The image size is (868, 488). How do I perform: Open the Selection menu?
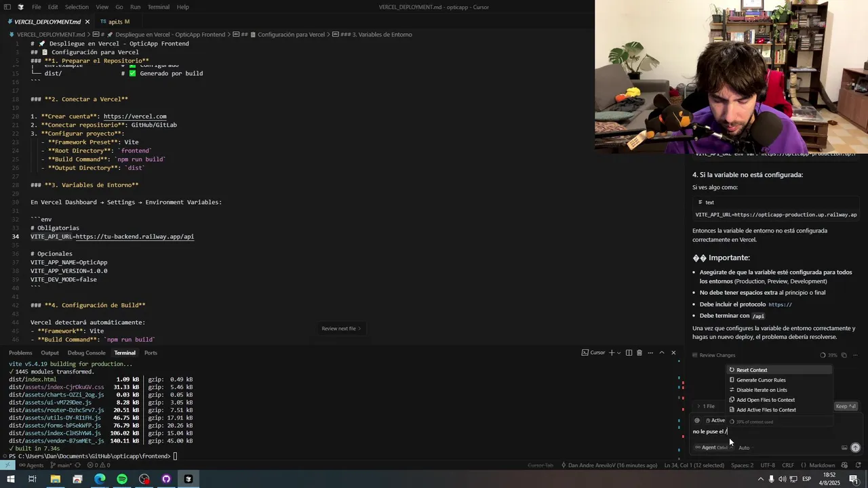click(77, 7)
